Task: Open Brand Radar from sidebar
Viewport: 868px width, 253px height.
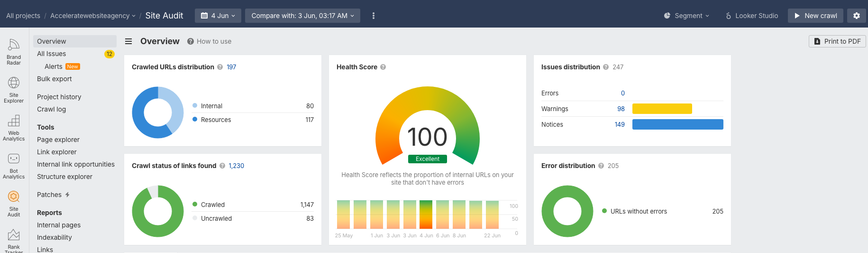Action: tap(14, 52)
